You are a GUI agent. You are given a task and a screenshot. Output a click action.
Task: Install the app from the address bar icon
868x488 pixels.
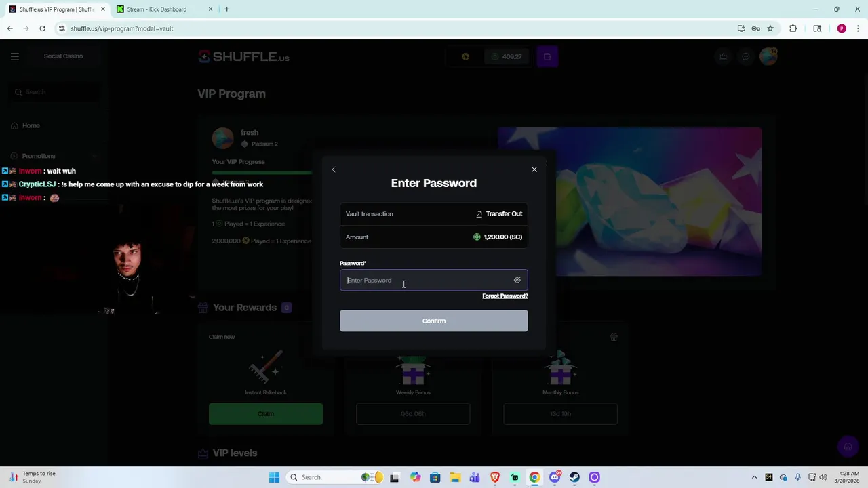pos(741,28)
